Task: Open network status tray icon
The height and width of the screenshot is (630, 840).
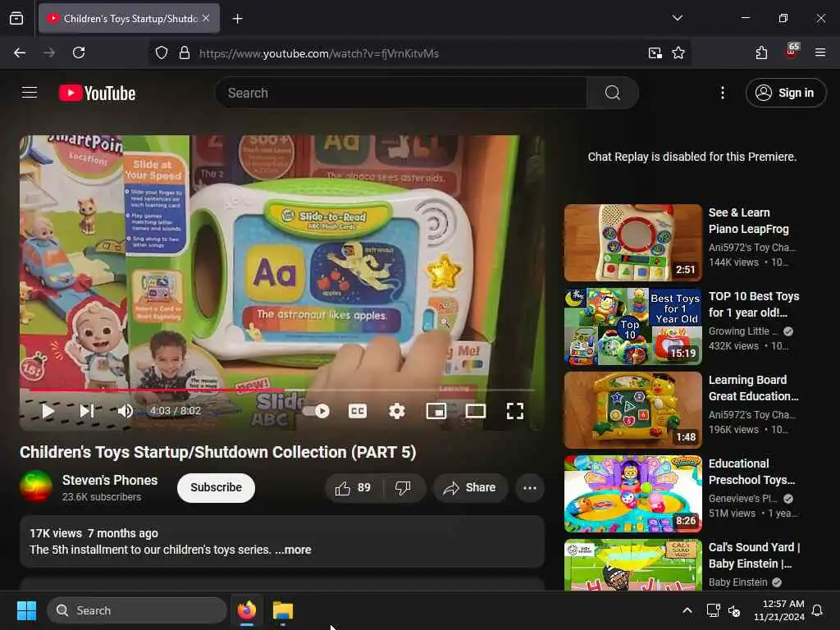Action: 713,610
